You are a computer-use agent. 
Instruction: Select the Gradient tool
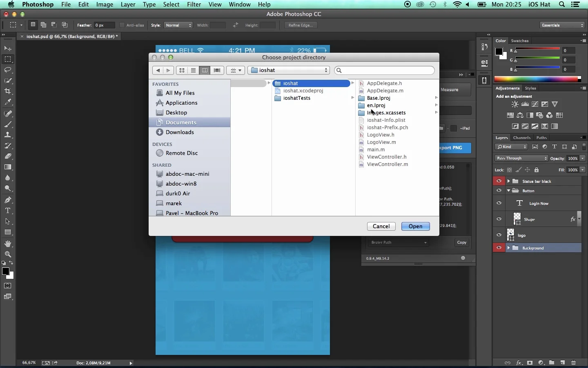[x=8, y=167]
